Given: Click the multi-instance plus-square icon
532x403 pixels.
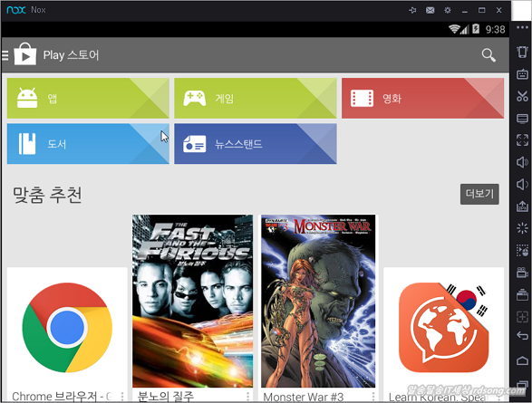Looking at the screenshot, I should 523,317.
